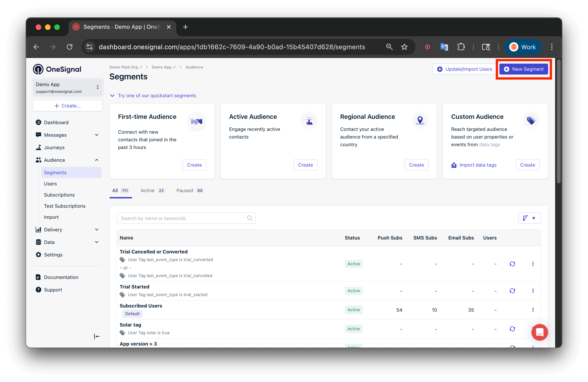Click the browser address bar URL
This screenshot has width=588, height=382.
point(232,47)
